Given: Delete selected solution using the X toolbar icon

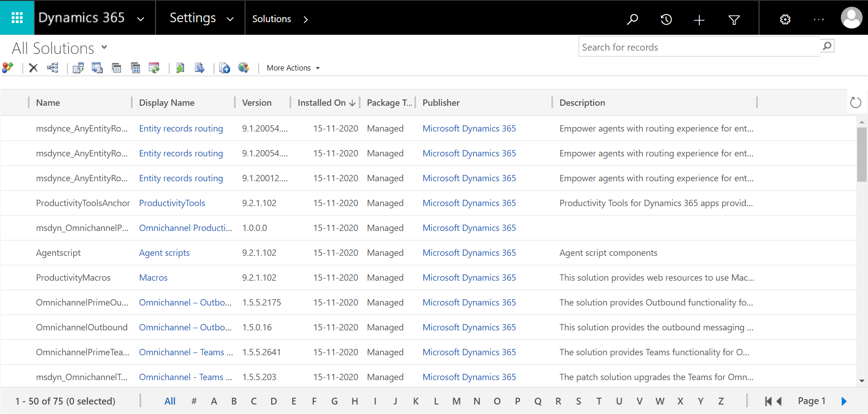Looking at the screenshot, I should (33, 68).
